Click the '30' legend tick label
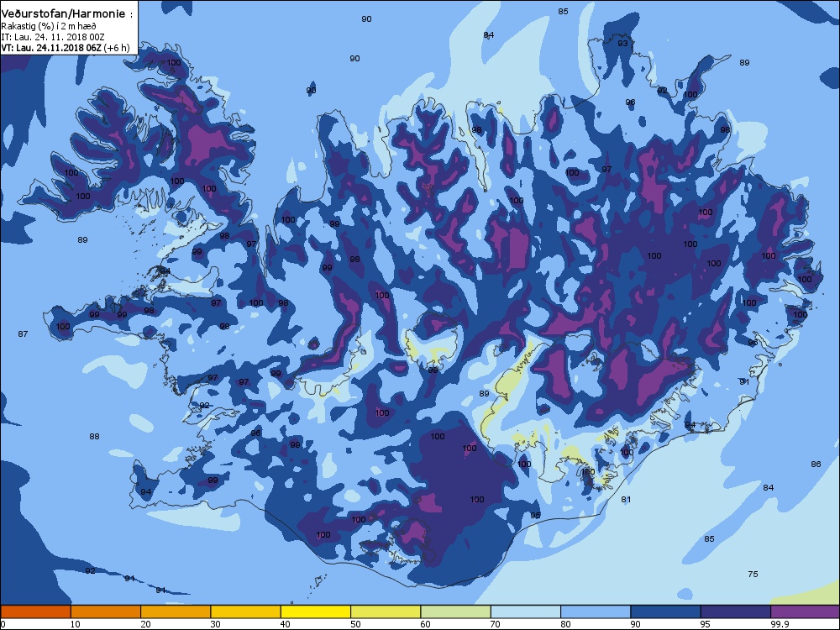The width and height of the screenshot is (840, 630). click(x=215, y=624)
